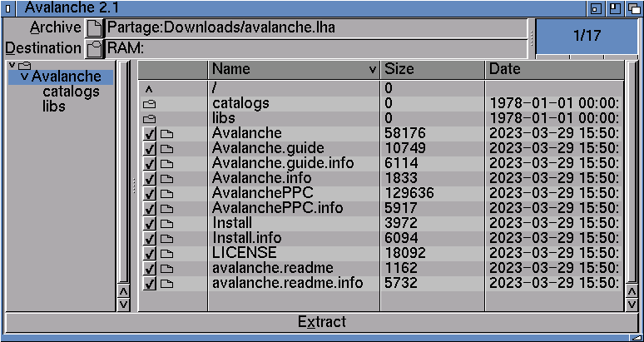Viewport: 644px width, 342px height.
Task: Click the catalogs folder icon in list
Action: pyautogui.click(x=149, y=104)
